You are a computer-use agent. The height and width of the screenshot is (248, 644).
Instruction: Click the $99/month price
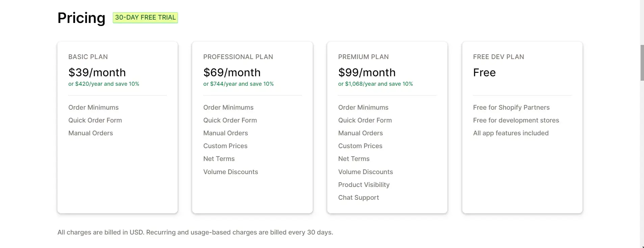coord(367,73)
